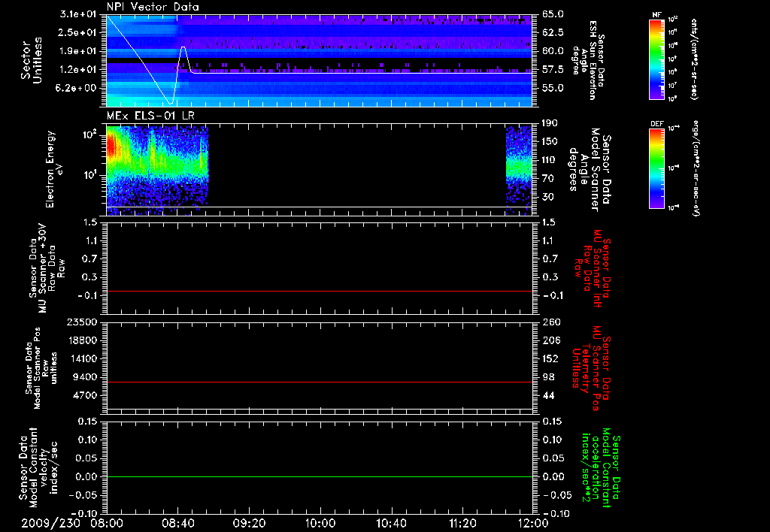The height and width of the screenshot is (532, 770).
Task: Click the '23500' Scanner Pos axis tick
Action: 82,322
